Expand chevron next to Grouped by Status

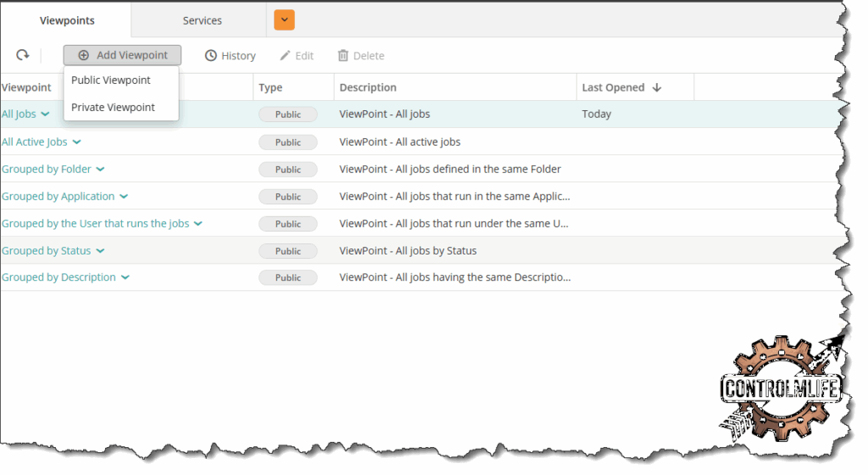[x=100, y=251]
